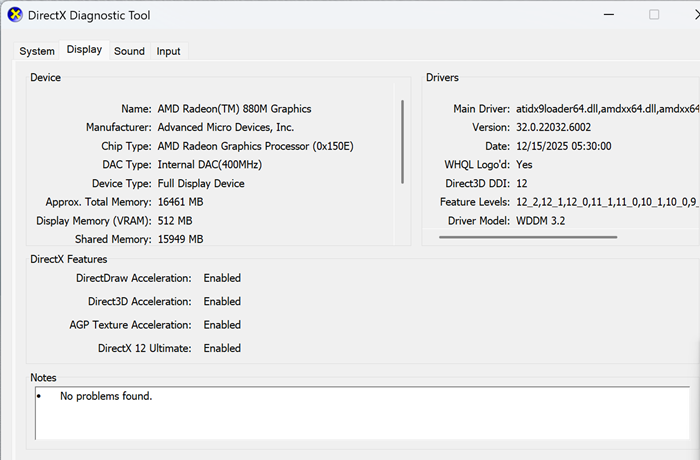Maximize the DirectX Diagnostic Tool window
Screen dimensions: 700x460
pyautogui.click(x=654, y=15)
